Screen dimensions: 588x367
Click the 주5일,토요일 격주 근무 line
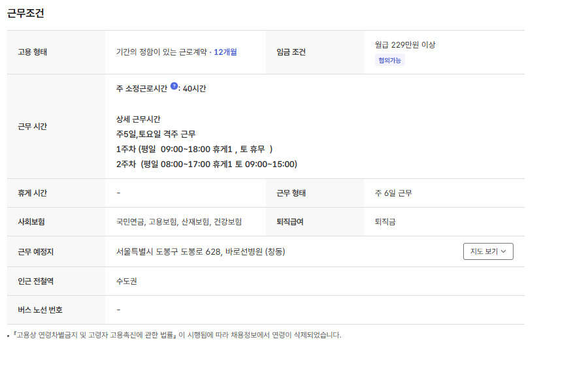pyautogui.click(x=155, y=134)
